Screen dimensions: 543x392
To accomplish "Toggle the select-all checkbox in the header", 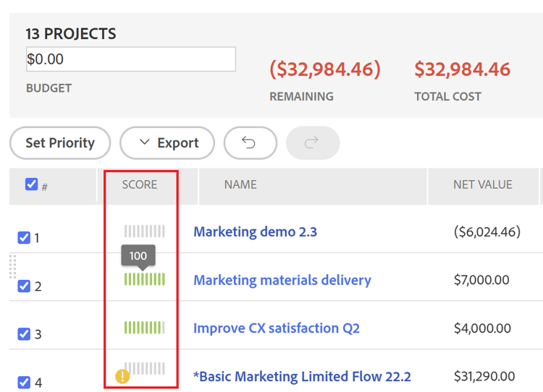I will click(x=31, y=184).
